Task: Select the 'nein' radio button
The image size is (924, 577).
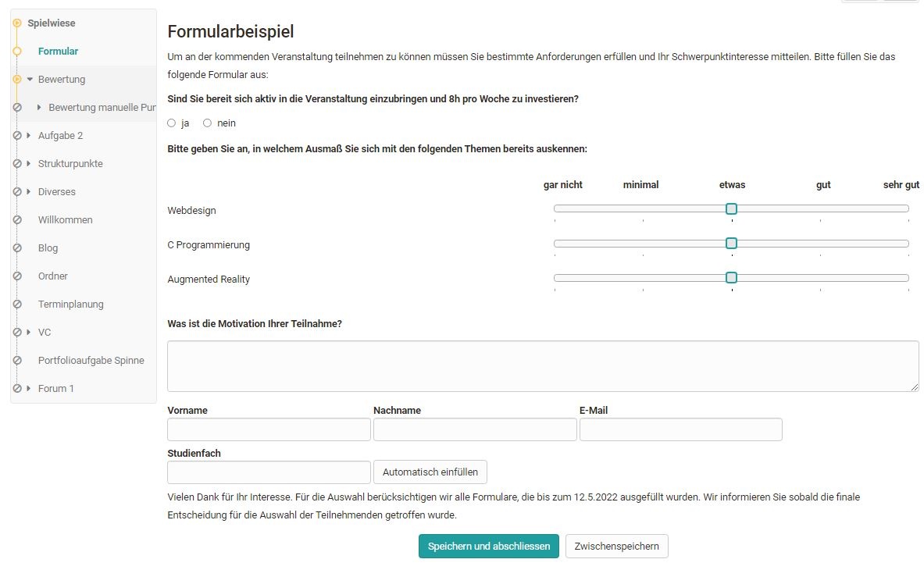Action: (x=207, y=123)
